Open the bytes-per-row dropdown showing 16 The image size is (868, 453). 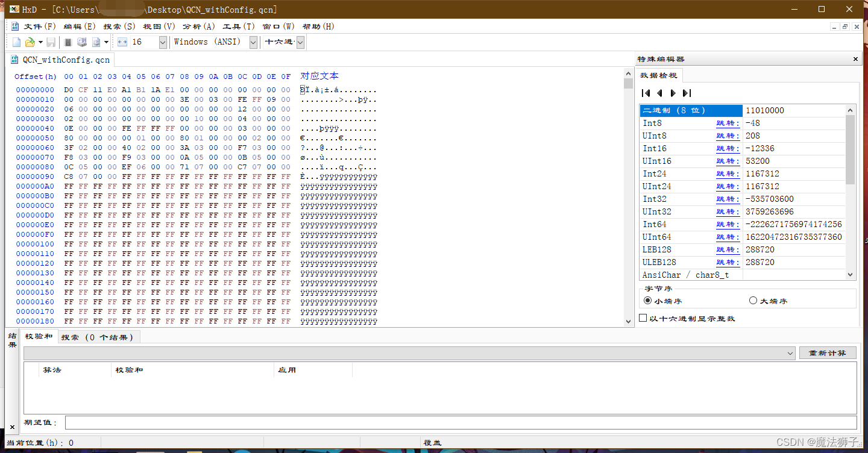coord(162,42)
